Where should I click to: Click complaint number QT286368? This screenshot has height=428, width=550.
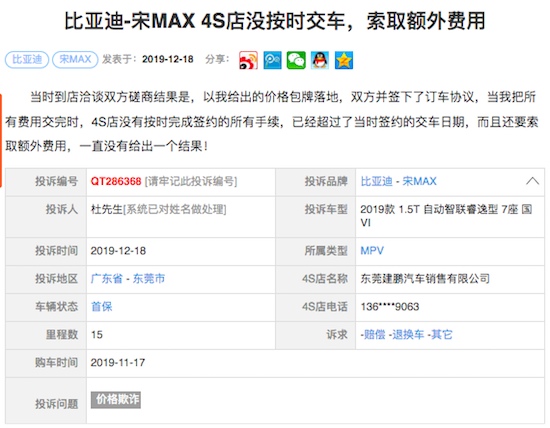point(116,181)
